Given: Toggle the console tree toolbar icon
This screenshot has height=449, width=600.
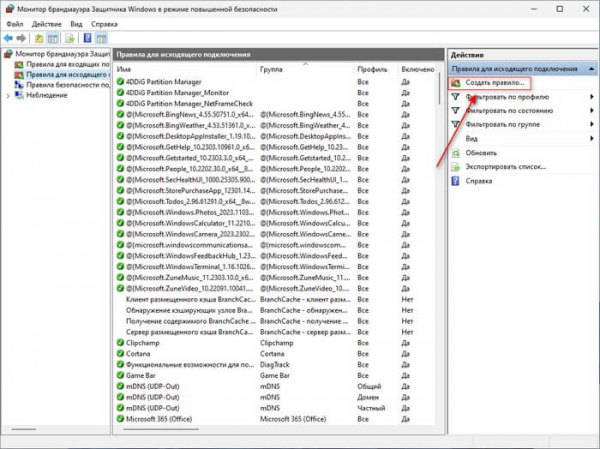Looking at the screenshot, I should [53, 38].
